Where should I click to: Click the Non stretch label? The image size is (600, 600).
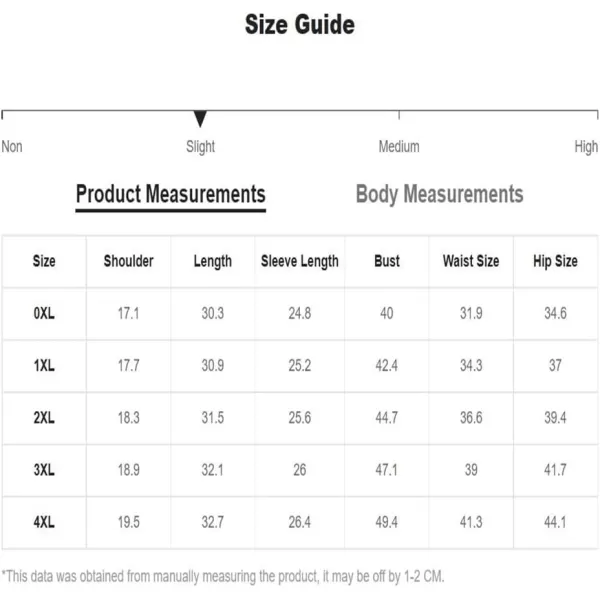12,147
